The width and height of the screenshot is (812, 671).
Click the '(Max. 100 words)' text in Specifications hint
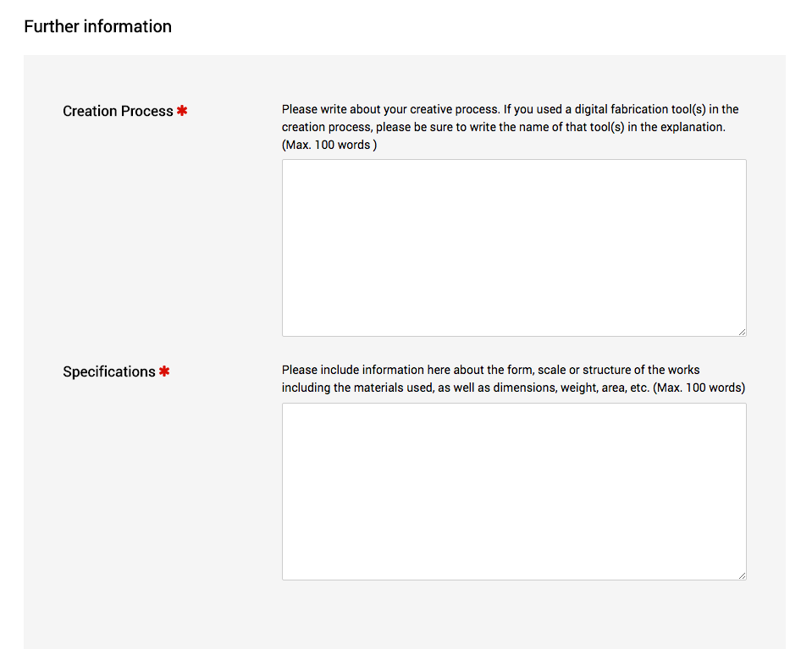(699, 388)
